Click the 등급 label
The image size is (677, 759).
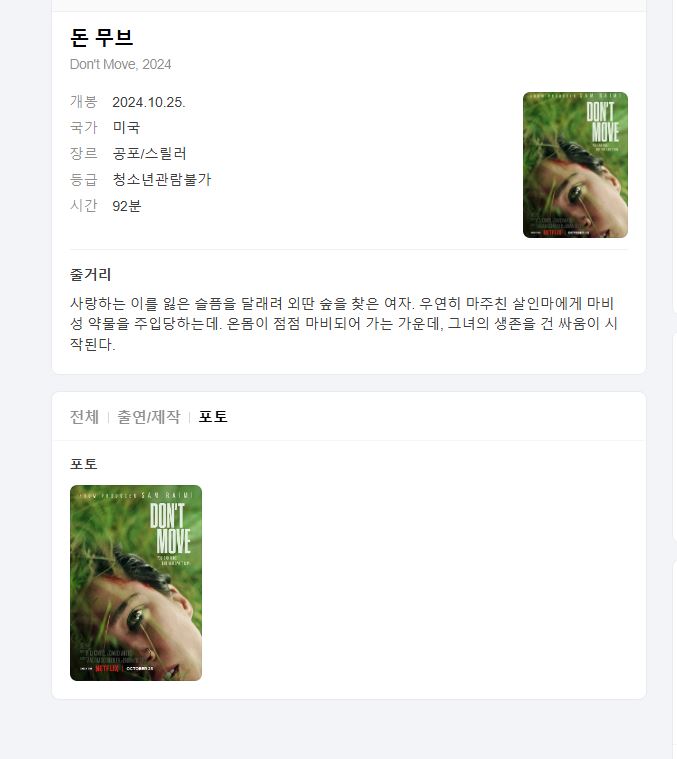84,180
